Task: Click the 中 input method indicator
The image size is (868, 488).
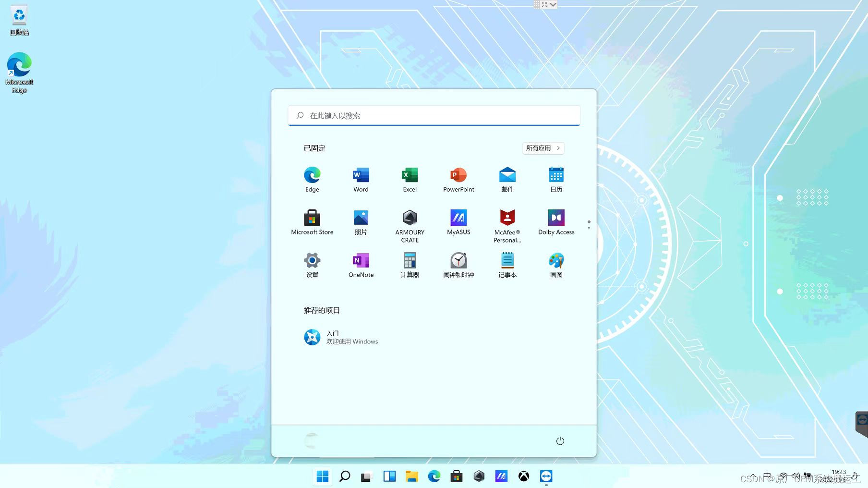Action: point(767,476)
